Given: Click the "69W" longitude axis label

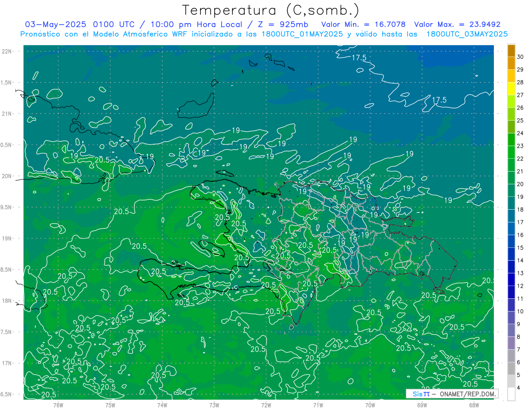Looking at the screenshot, I should tap(422, 405).
